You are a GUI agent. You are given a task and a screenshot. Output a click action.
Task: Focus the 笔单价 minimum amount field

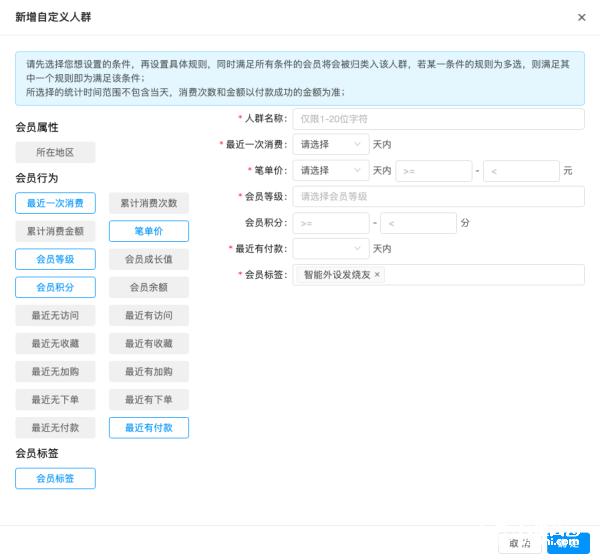click(433, 171)
